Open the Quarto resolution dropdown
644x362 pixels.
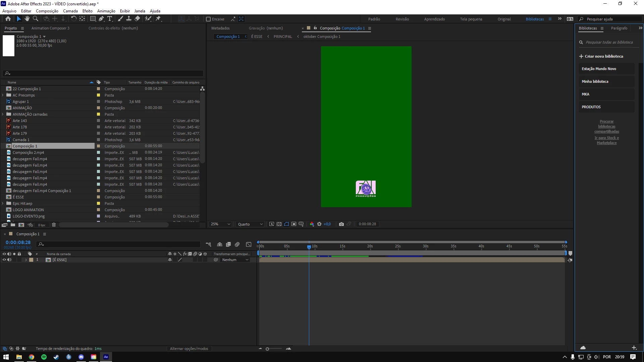coord(250,224)
